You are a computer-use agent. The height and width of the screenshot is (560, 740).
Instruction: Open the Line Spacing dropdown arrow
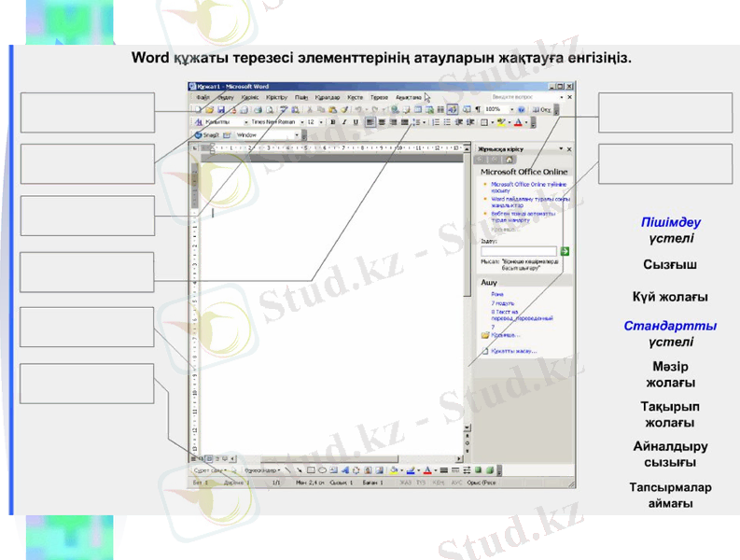tap(424, 122)
